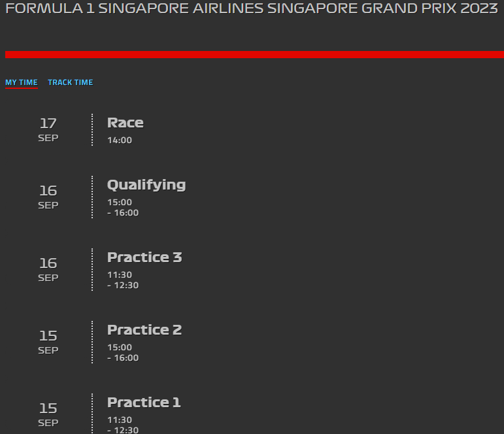The width and height of the screenshot is (504, 434).
Task: Click the 16 SEP date beside Qualifying
Action: point(48,197)
